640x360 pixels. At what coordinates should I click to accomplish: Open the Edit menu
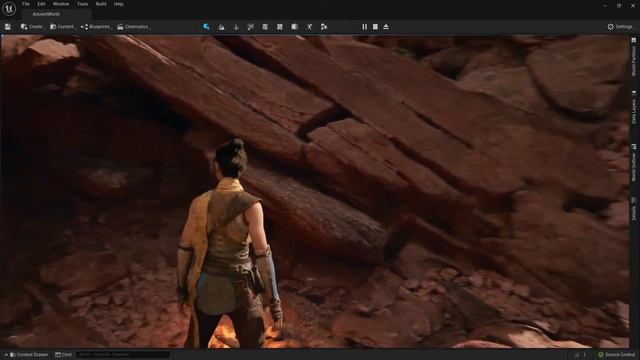41,4
